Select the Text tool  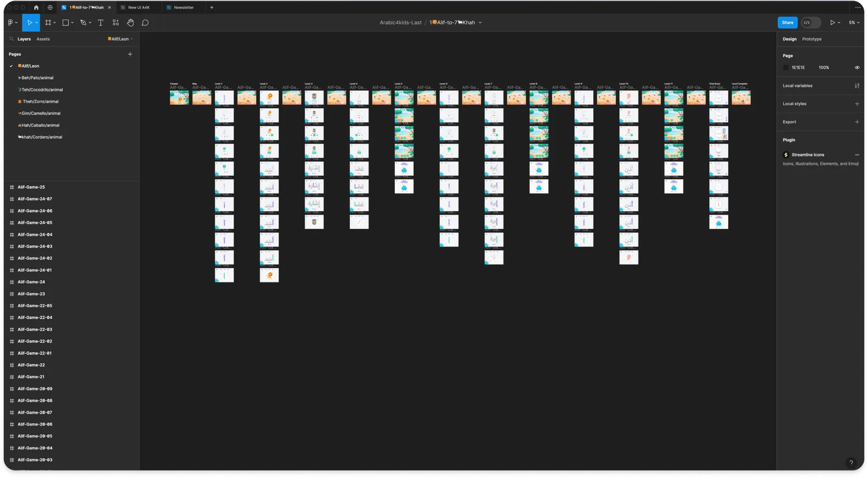pyautogui.click(x=100, y=23)
